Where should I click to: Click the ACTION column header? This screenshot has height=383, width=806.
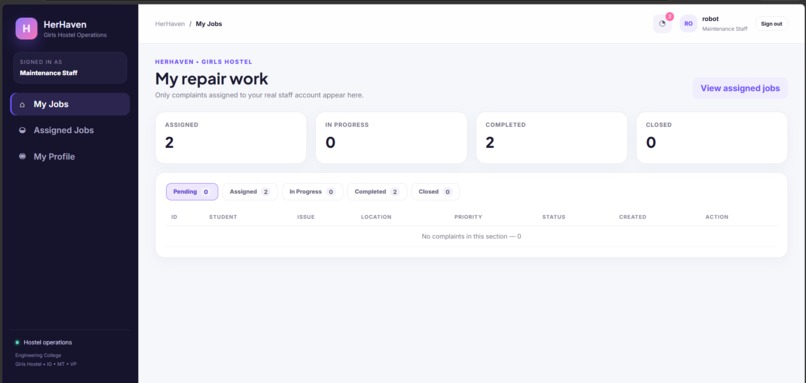717,217
